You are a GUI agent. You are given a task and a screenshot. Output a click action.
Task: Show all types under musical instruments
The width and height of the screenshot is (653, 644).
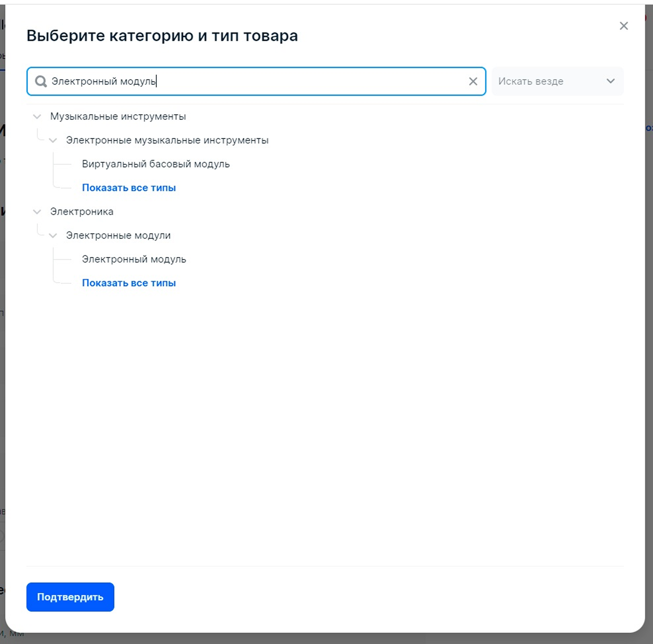[x=129, y=188]
